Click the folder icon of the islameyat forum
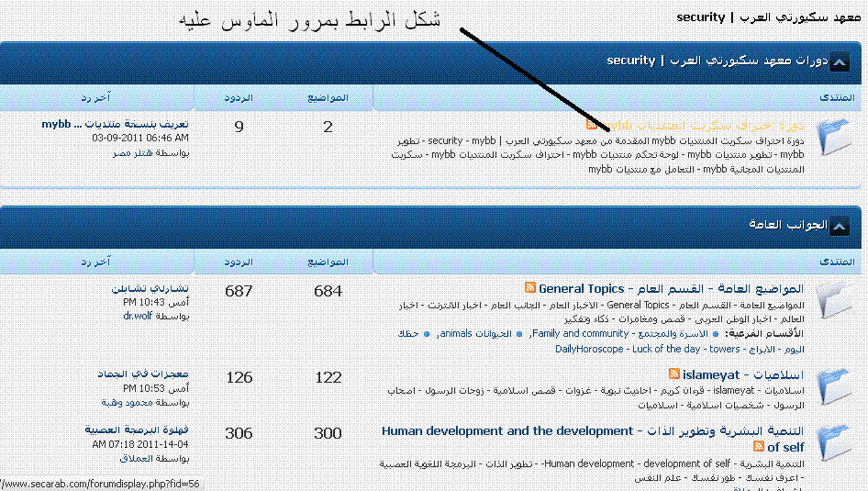Screen dimensions: 868x491 tap(835, 385)
